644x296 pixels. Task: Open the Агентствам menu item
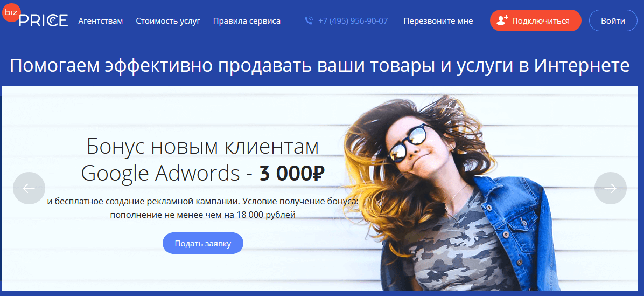pos(101,21)
